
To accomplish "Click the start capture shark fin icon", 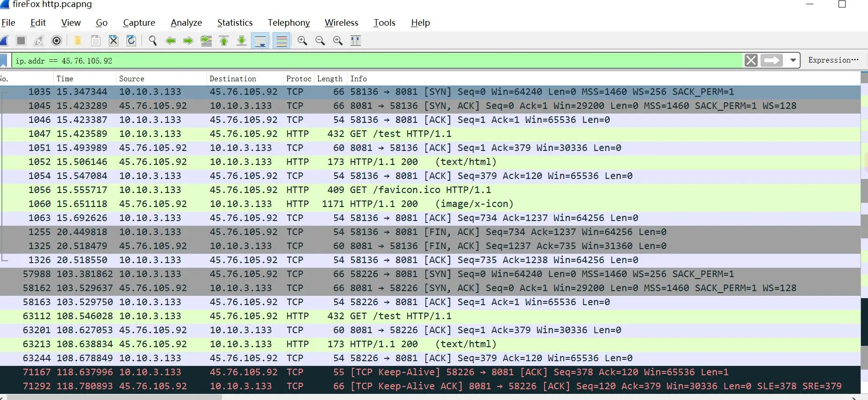I will point(4,41).
